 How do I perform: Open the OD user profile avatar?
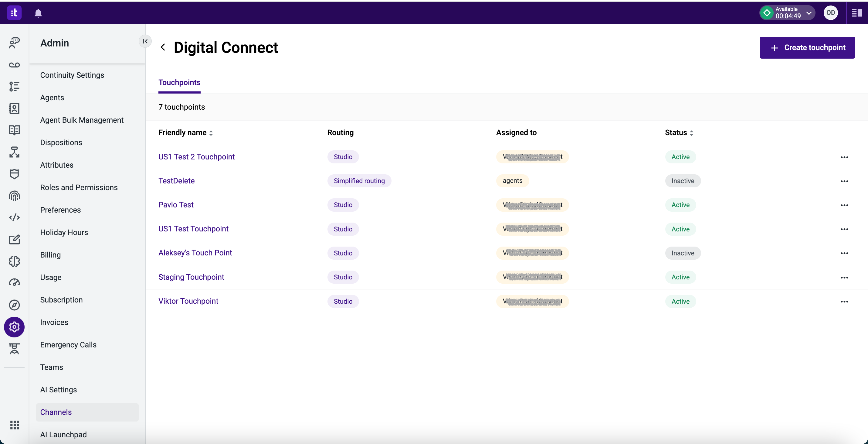click(831, 13)
